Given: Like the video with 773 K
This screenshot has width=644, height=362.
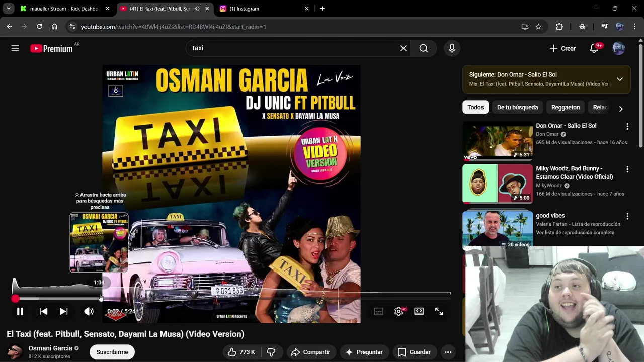Looking at the screenshot, I should [x=241, y=352].
